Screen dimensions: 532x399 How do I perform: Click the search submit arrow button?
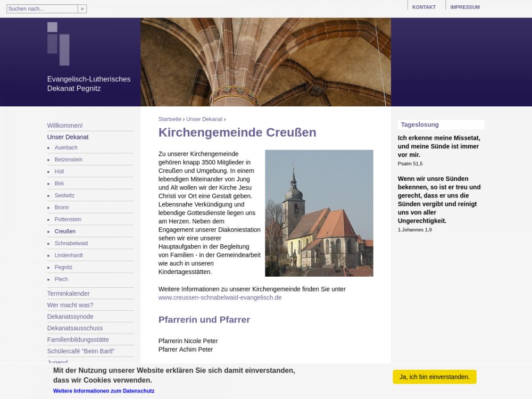pyautogui.click(x=82, y=9)
